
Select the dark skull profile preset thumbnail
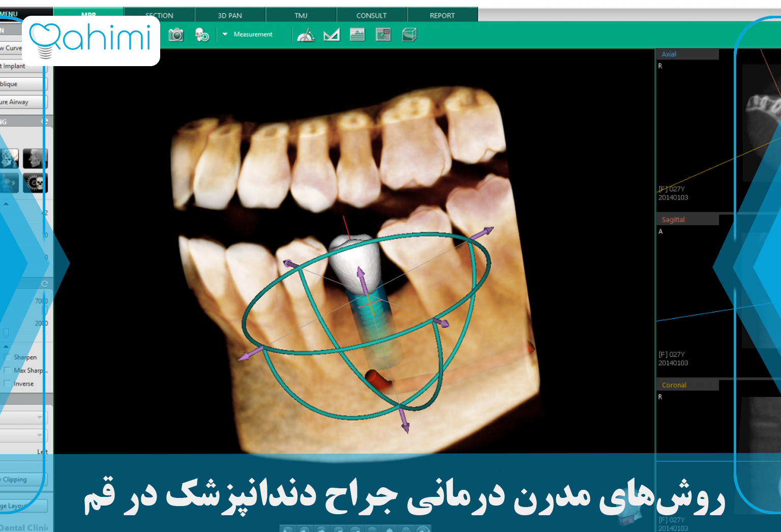pos(36,159)
